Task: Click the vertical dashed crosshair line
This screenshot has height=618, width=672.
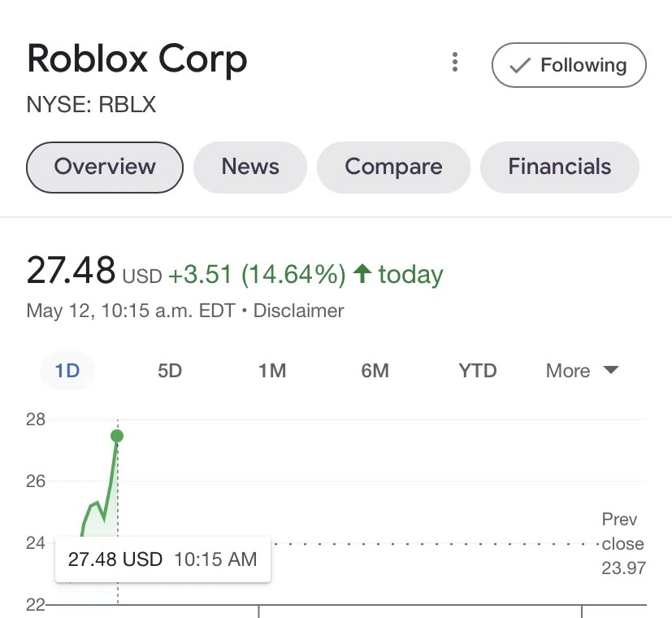Action: tap(118, 488)
